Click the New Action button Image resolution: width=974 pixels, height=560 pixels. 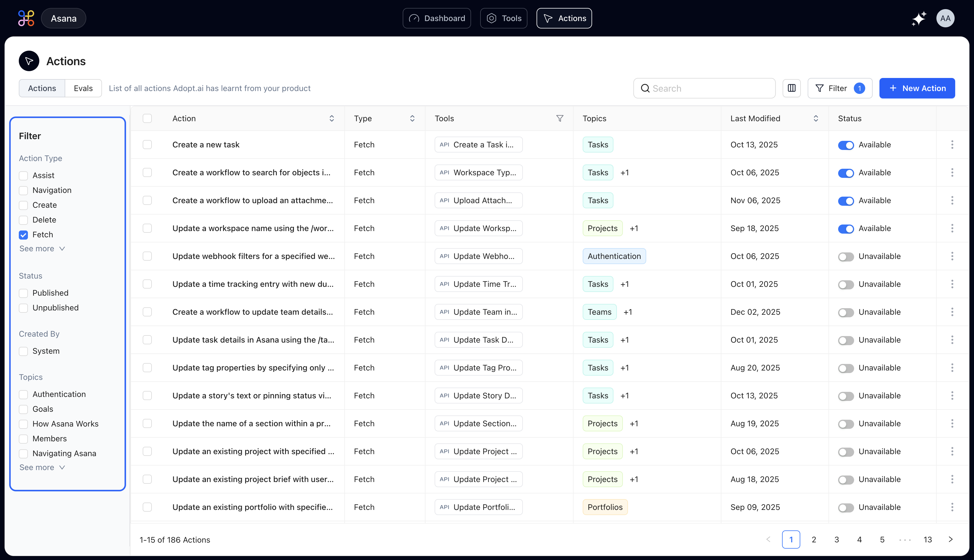(917, 88)
